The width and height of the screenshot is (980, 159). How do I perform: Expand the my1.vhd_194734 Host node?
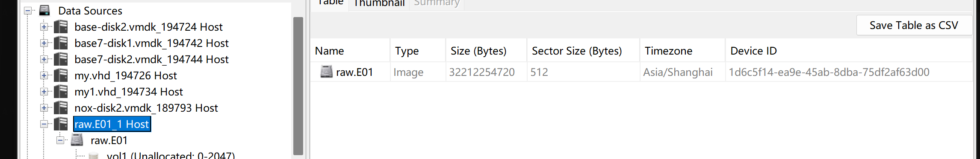[44, 92]
